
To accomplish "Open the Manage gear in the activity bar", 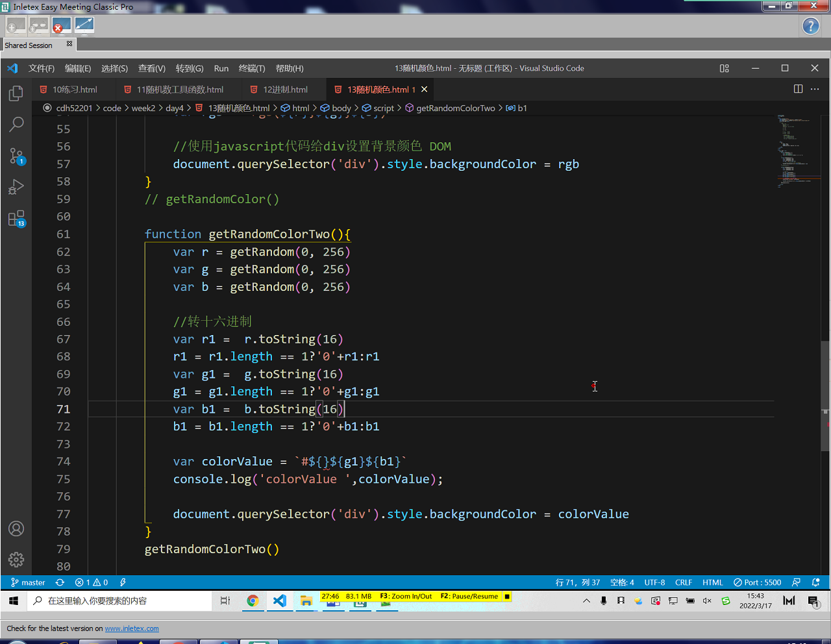I will coord(16,559).
